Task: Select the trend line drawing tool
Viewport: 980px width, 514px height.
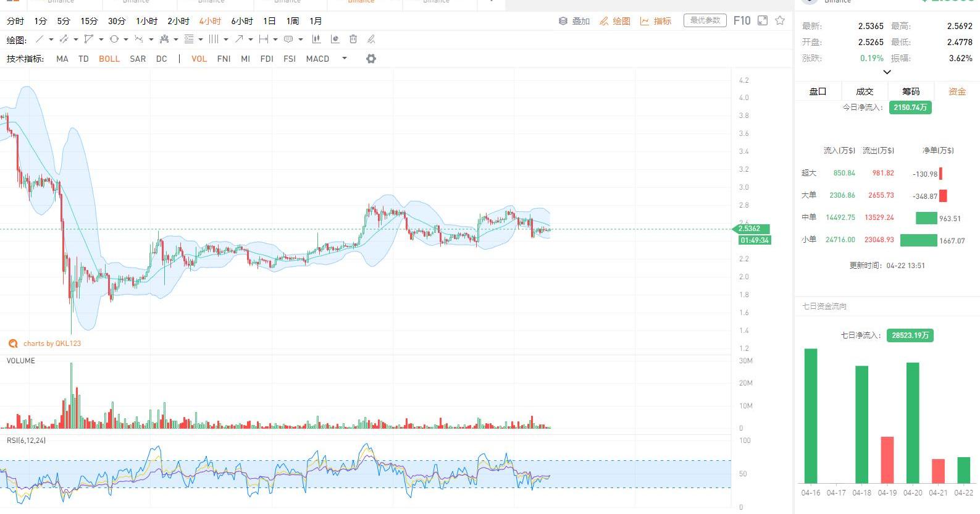Action: pos(40,40)
